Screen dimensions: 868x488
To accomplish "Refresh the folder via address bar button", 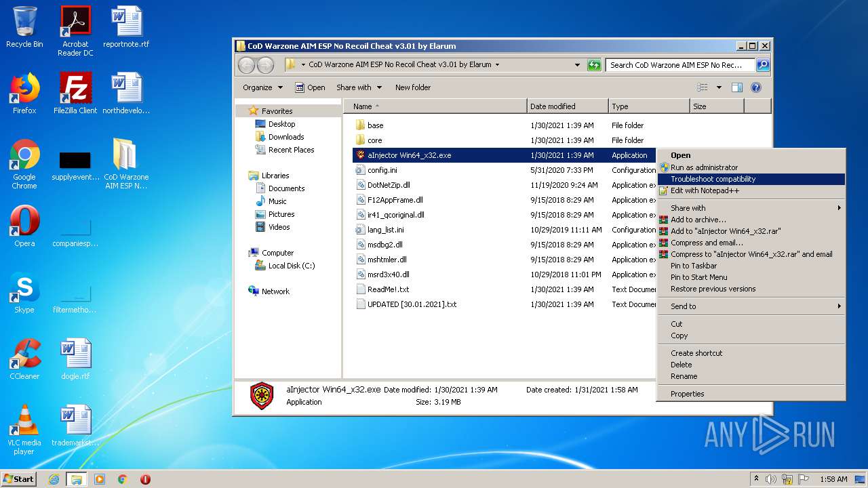I will [x=594, y=65].
